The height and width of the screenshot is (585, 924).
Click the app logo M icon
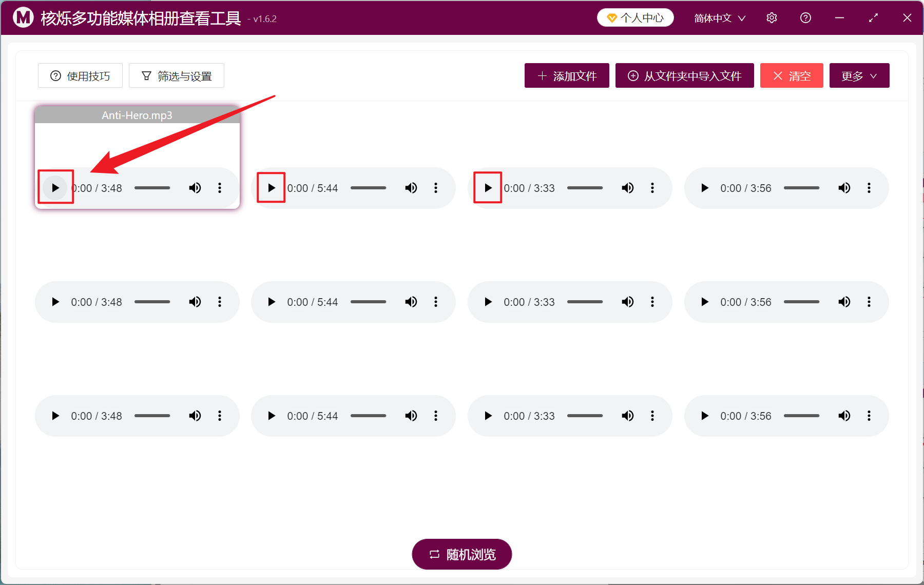point(22,17)
